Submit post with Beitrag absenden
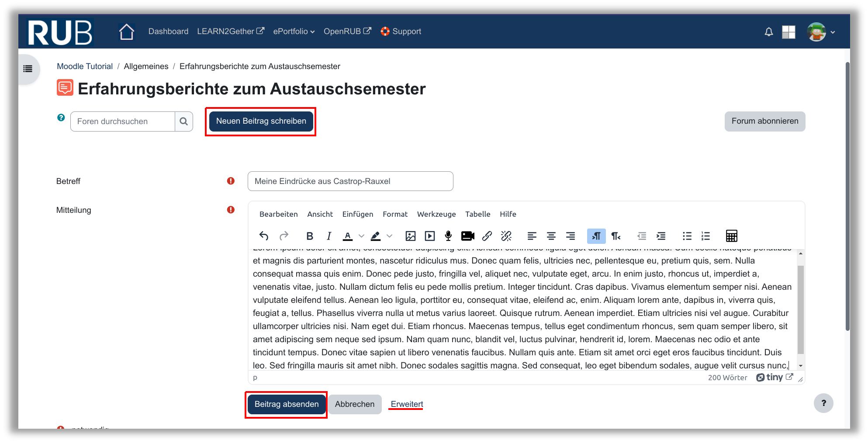868x444 pixels. (287, 404)
